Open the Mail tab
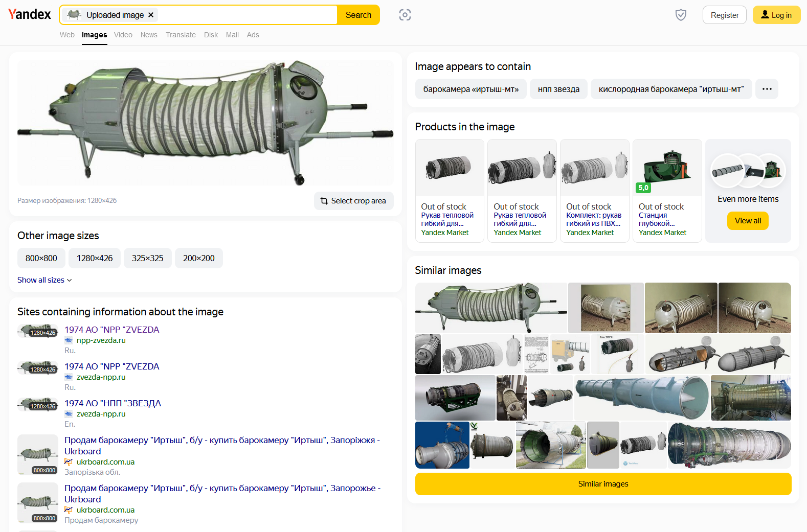The height and width of the screenshot is (532, 807). (x=232, y=35)
